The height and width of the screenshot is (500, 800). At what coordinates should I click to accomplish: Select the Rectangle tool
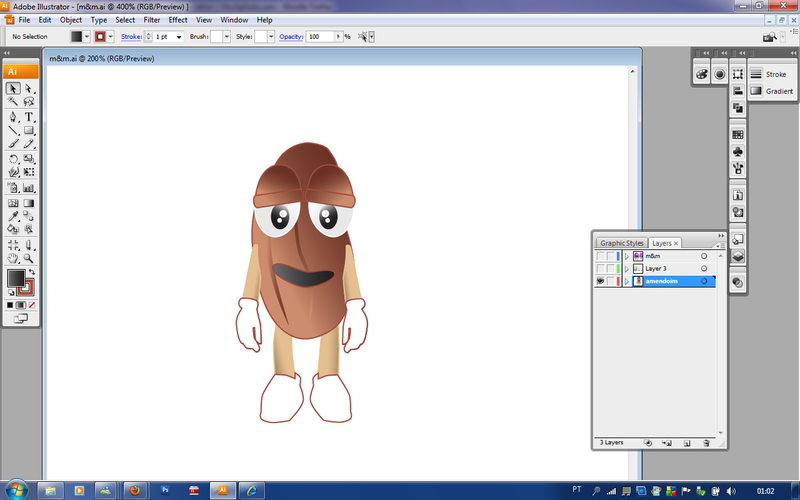click(29, 131)
